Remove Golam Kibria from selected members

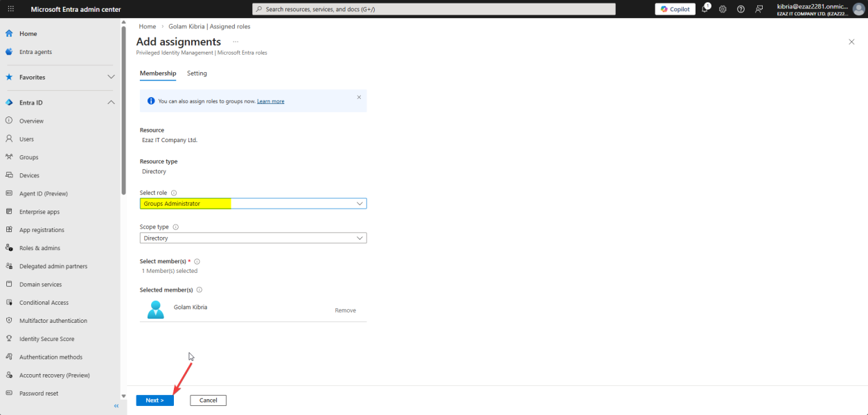(x=346, y=310)
